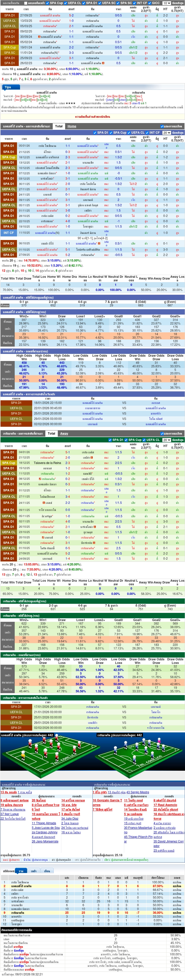The image size is (185, 980).
Task: Switch to Home tab in Atletico recent matches
Action: [x=72, y=126]
